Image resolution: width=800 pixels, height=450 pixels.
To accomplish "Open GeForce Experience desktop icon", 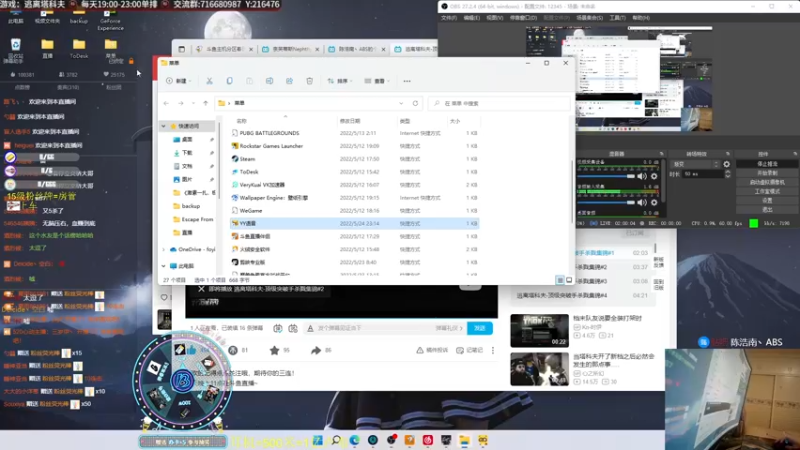I will point(110,20).
